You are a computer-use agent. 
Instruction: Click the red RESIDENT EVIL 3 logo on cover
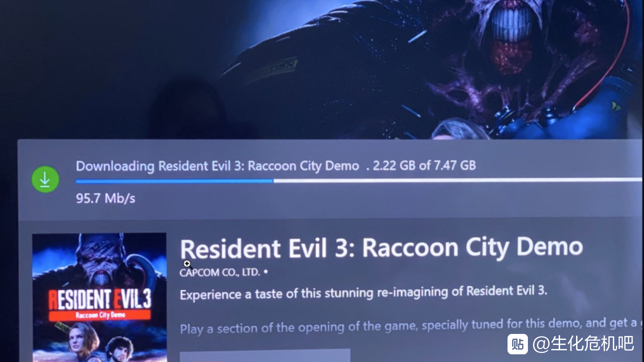pos(100,299)
